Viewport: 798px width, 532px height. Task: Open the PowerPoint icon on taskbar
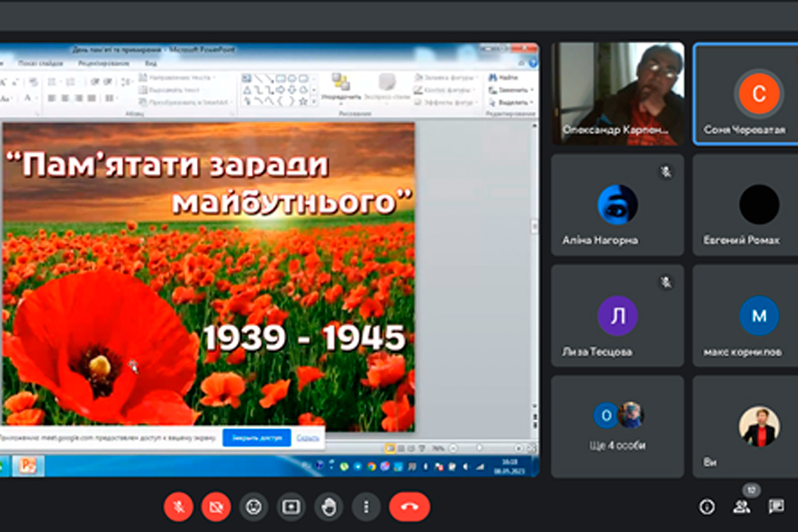(27, 465)
